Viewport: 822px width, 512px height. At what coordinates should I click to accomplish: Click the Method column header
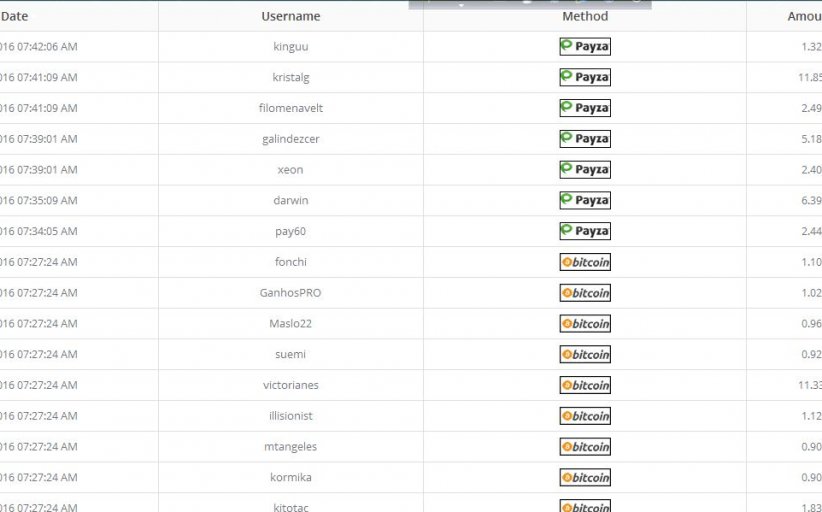[x=585, y=16]
